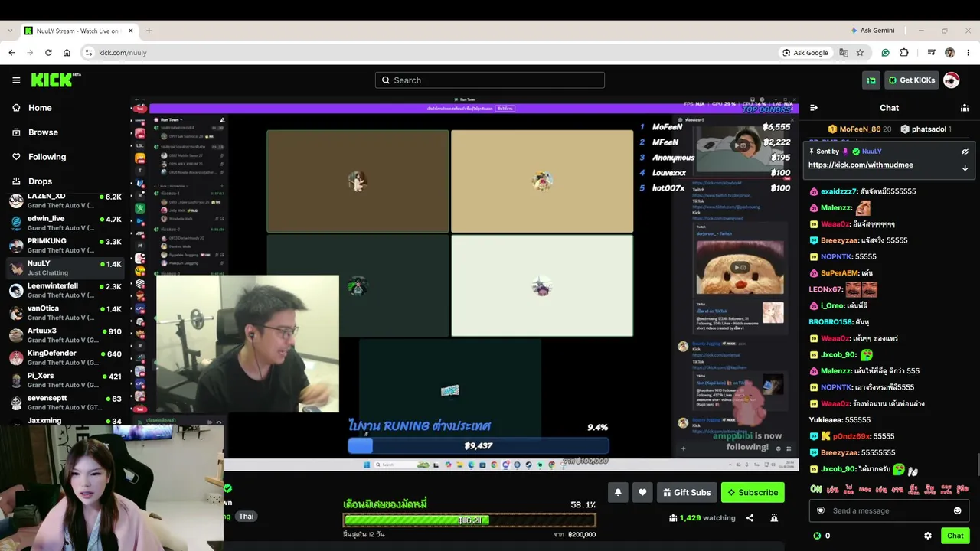The height and width of the screenshot is (551, 980).
Task: Focus the Send a message field
Action: (888, 510)
